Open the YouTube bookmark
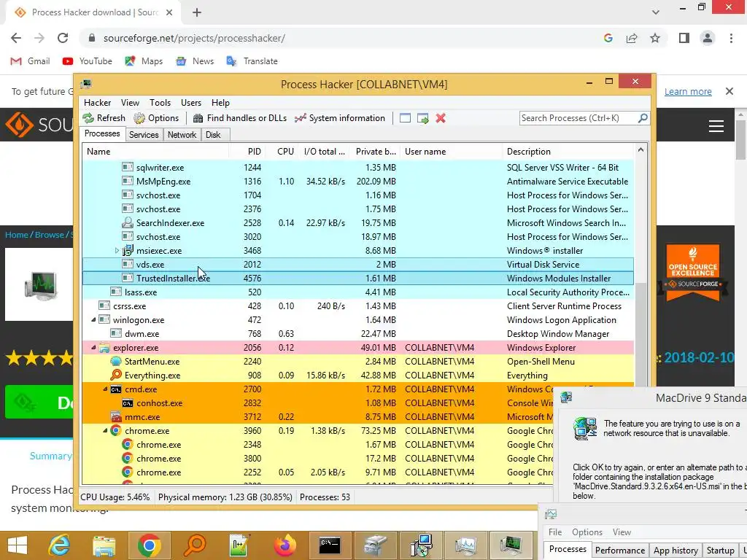This screenshot has width=747, height=560. 88,61
